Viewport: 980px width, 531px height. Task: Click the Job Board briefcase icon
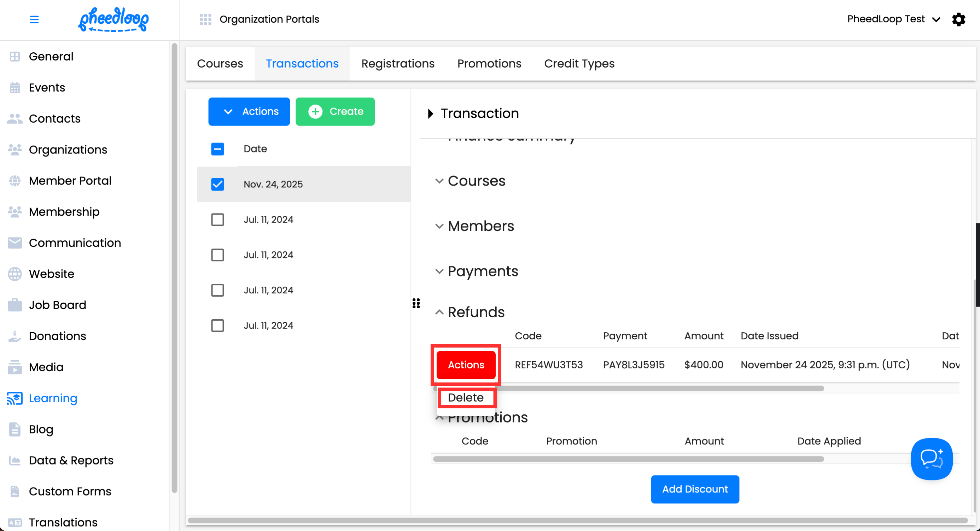coord(15,305)
